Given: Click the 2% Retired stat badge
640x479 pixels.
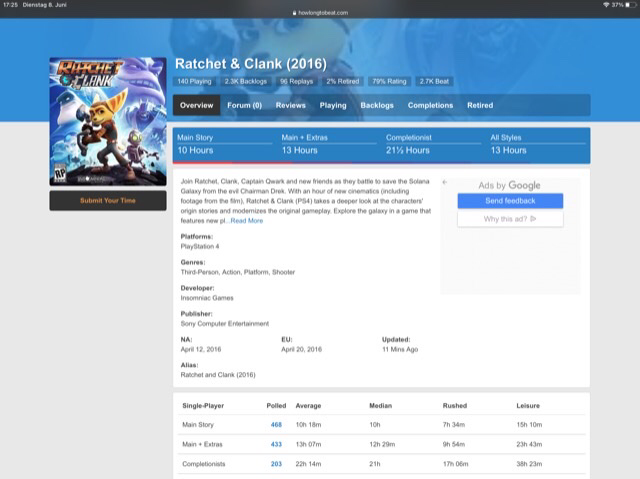Looking at the screenshot, I should [x=342, y=82].
